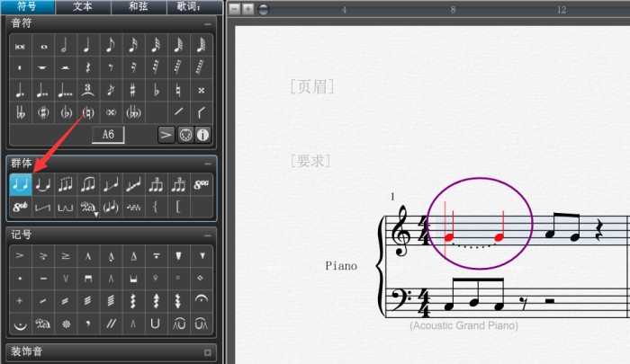
Task: Choose the flat accidental symbol
Action: (x=156, y=90)
